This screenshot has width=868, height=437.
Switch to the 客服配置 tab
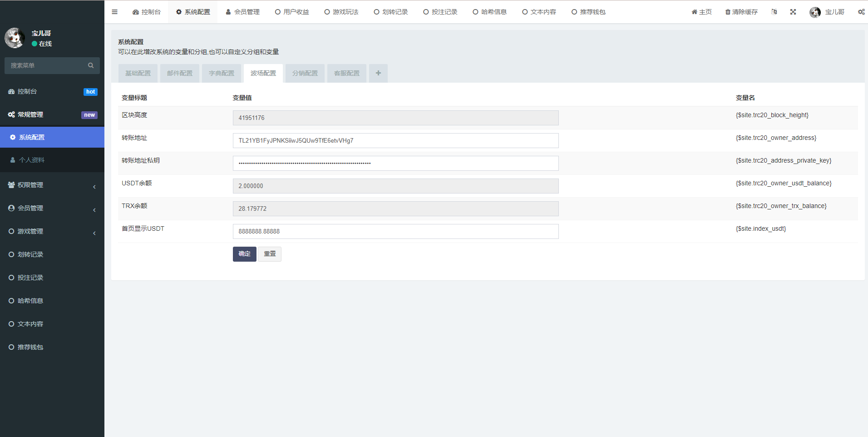[347, 73]
